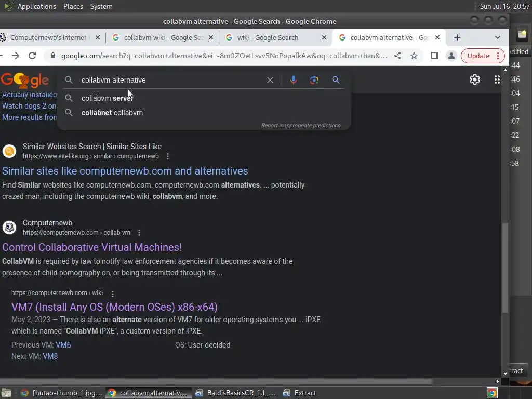This screenshot has width=532, height=399.
Task: Click Report inappropriate predictions
Action: tap(301, 126)
